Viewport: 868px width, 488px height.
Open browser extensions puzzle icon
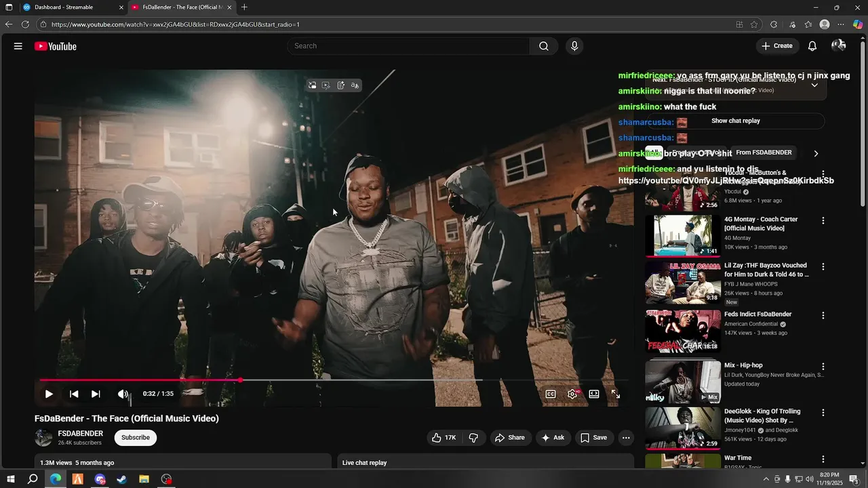click(x=774, y=24)
